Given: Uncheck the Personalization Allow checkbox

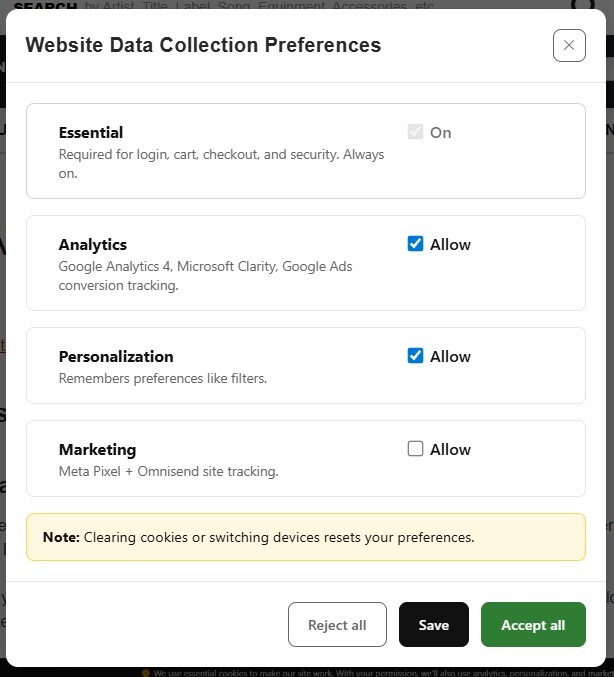Looking at the screenshot, I should coord(416,356).
